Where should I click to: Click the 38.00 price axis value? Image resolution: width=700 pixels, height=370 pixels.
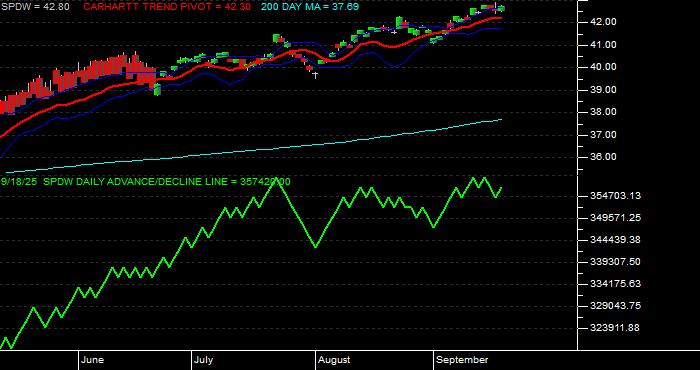[x=604, y=112]
